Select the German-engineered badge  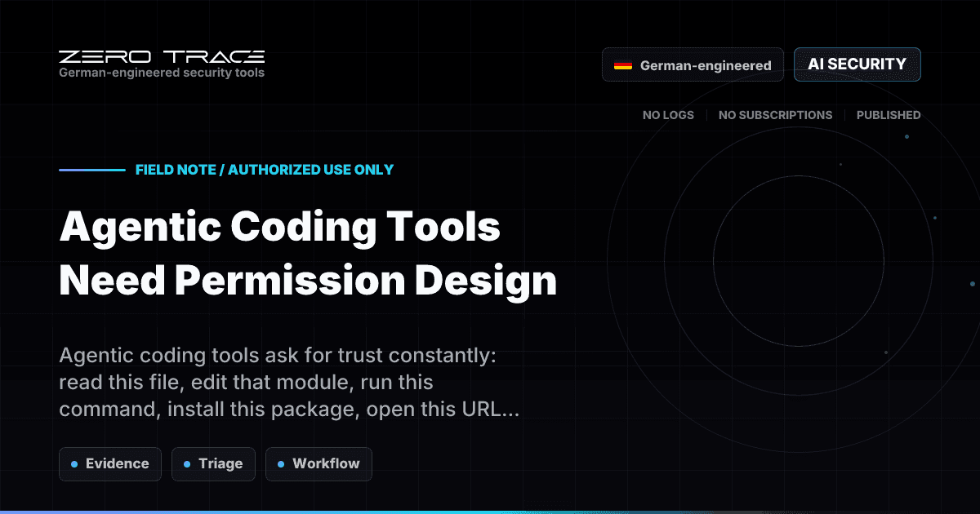693,64
